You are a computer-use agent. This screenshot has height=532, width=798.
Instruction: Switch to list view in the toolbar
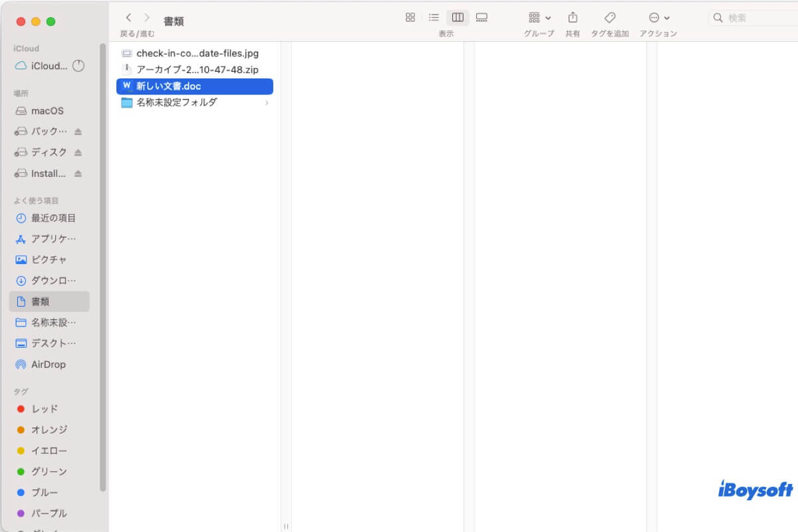point(434,17)
